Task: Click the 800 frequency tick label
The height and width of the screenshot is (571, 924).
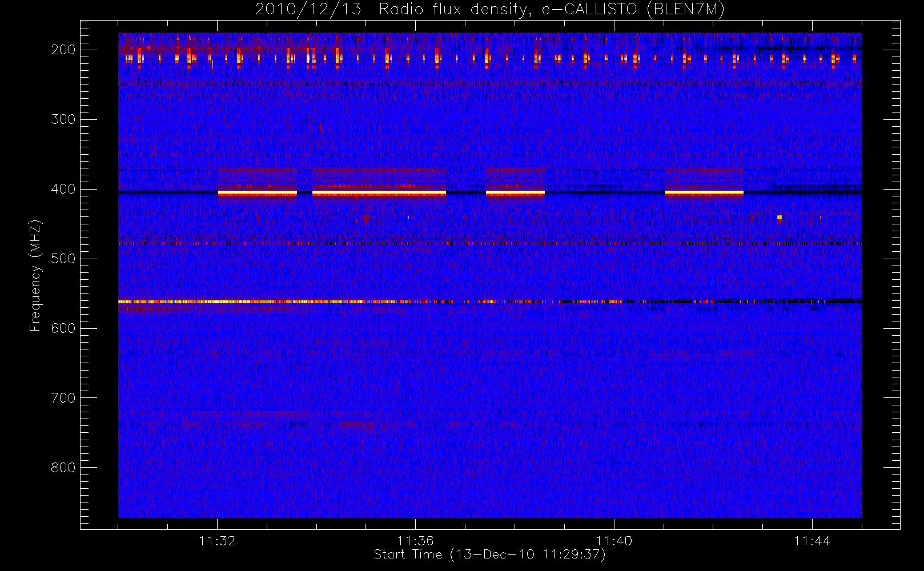Action: 63,468
